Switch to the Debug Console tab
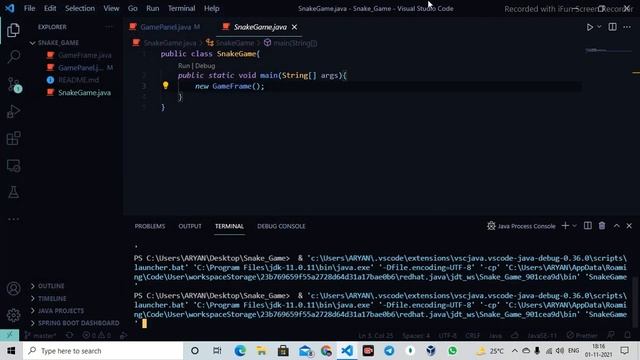Image resolution: width=640 pixels, height=360 pixels. 281,226
